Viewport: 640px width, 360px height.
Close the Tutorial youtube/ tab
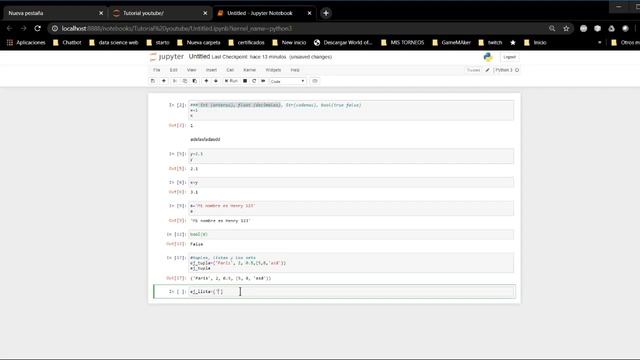pos(205,13)
